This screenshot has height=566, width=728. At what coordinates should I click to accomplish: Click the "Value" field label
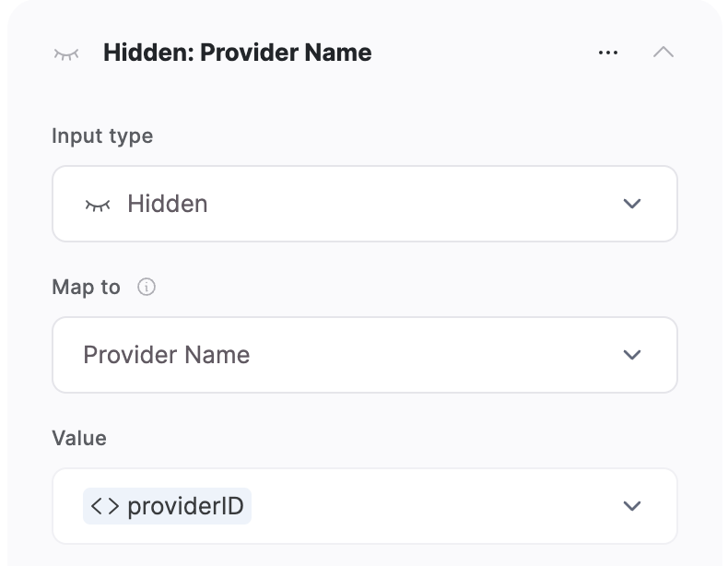(x=79, y=438)
